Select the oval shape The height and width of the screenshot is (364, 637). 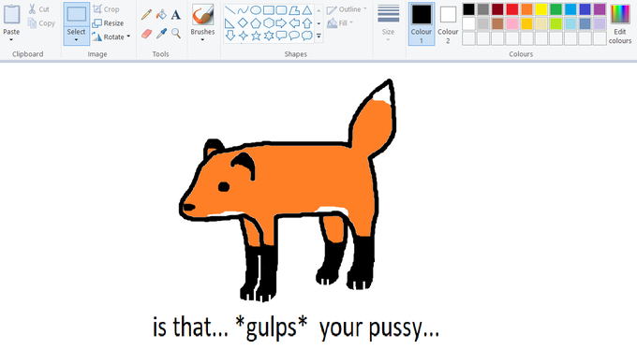tap(256, 10)
